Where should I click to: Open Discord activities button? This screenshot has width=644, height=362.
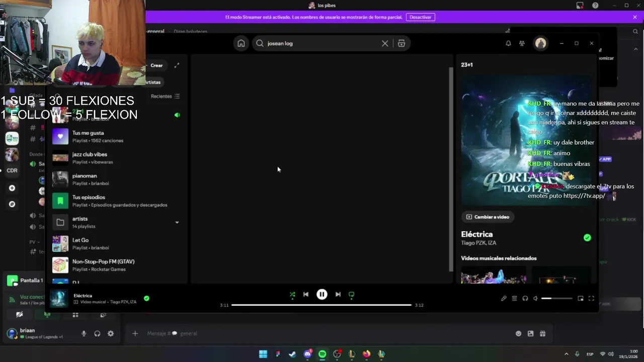click(x=75, y=315)
